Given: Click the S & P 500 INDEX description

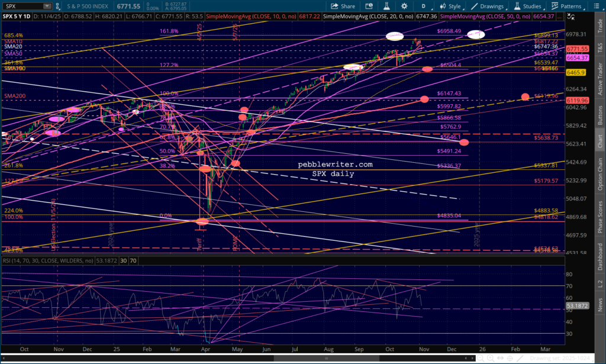Looking at the screenshot, I should point(88,6).
